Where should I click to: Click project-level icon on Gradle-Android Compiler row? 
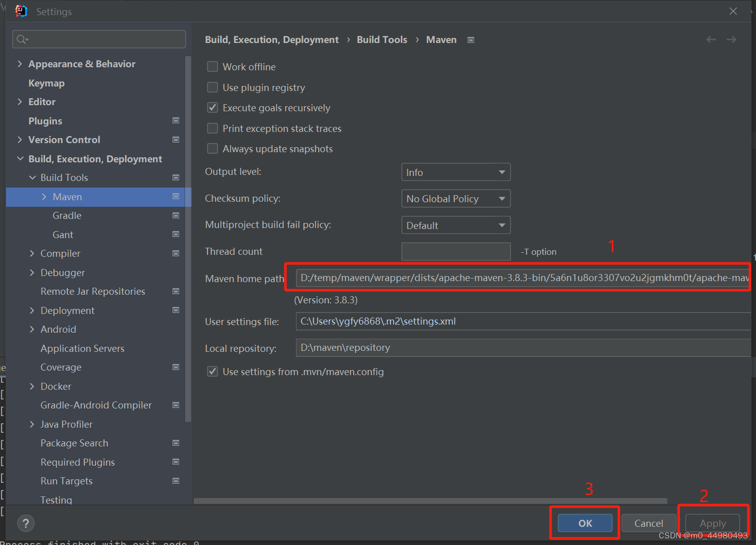tap(176, 405)
